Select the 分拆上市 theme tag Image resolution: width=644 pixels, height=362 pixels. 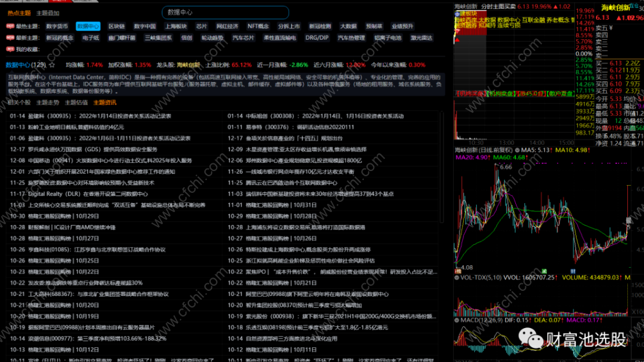289,26
